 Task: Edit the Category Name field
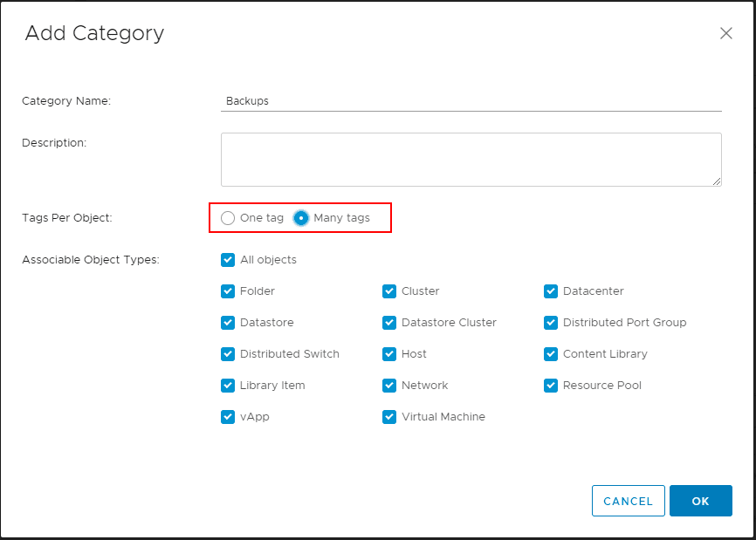471,100
